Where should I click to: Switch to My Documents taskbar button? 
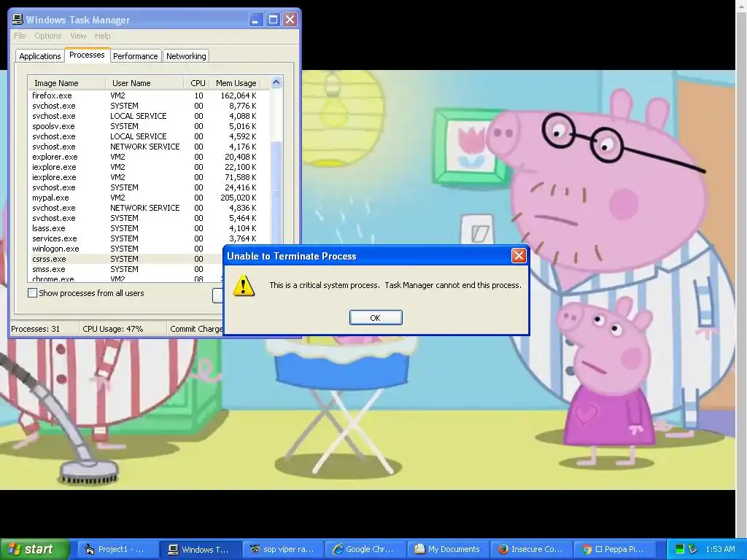[x=449, y=549]
